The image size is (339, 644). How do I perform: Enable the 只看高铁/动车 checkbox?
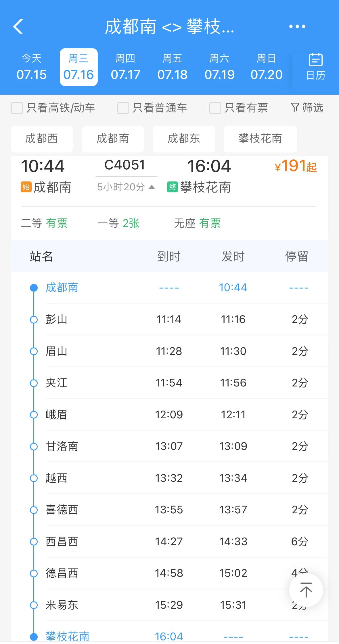(17, 108)
